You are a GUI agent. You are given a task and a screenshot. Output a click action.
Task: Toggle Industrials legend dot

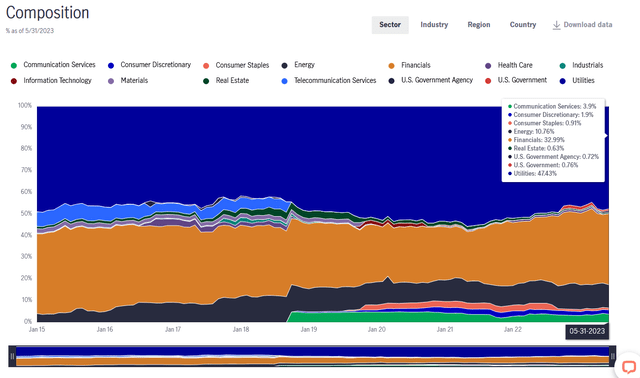562,65
